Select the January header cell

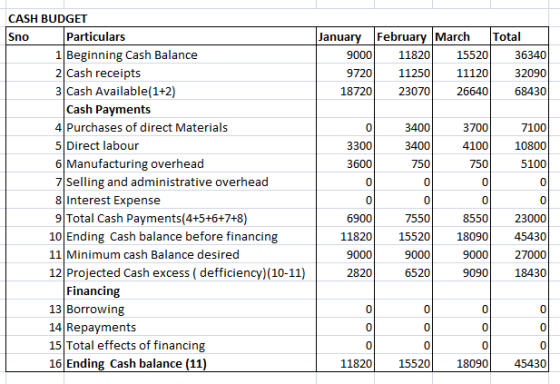[345, 36]
